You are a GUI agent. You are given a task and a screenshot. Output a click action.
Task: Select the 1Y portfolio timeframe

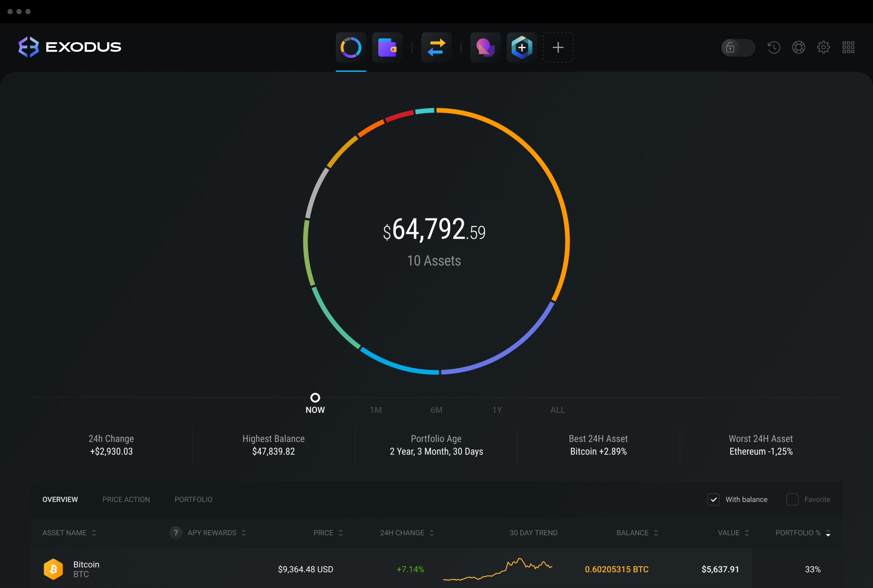tap(496, 409)
